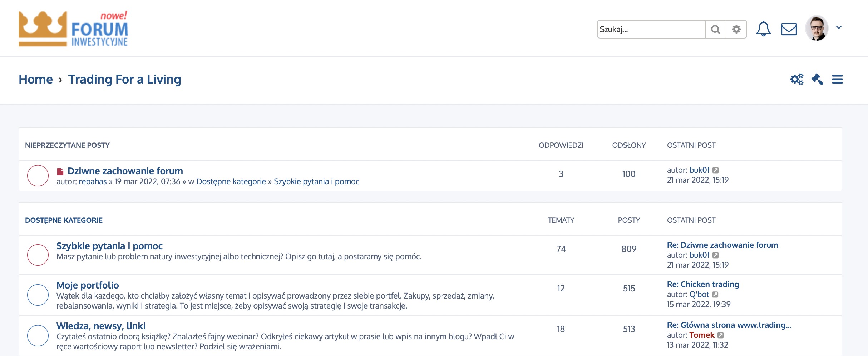
Task: Open advanced search via the gear icon
Action: pyautogui.click(x=736, y=29)
